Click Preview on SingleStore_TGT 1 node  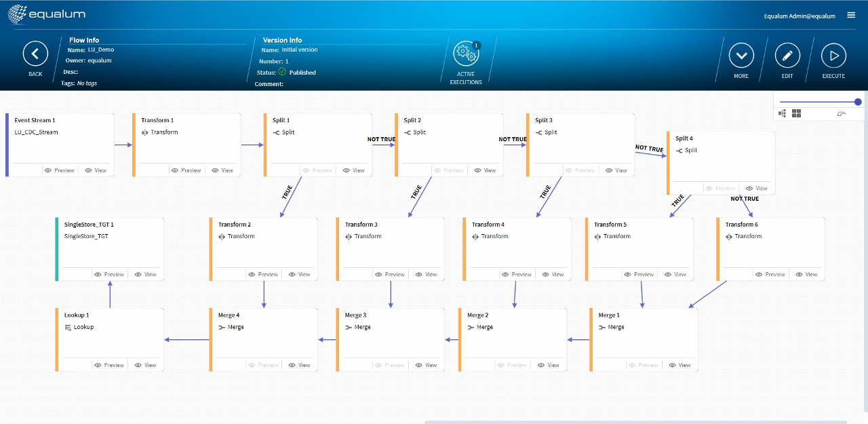pyautogui.click(x=109, y=275)
